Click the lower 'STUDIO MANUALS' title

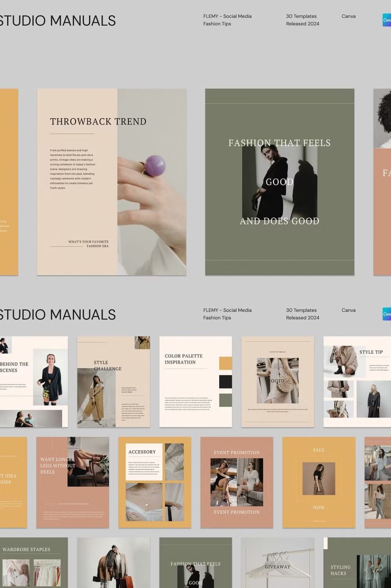(x=58, y=315)
